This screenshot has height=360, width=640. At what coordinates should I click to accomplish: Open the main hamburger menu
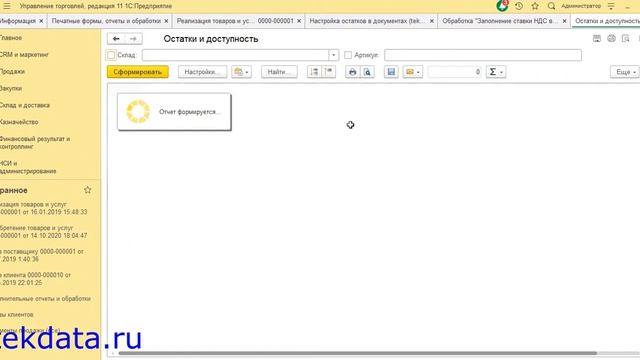tap(7, 6)
